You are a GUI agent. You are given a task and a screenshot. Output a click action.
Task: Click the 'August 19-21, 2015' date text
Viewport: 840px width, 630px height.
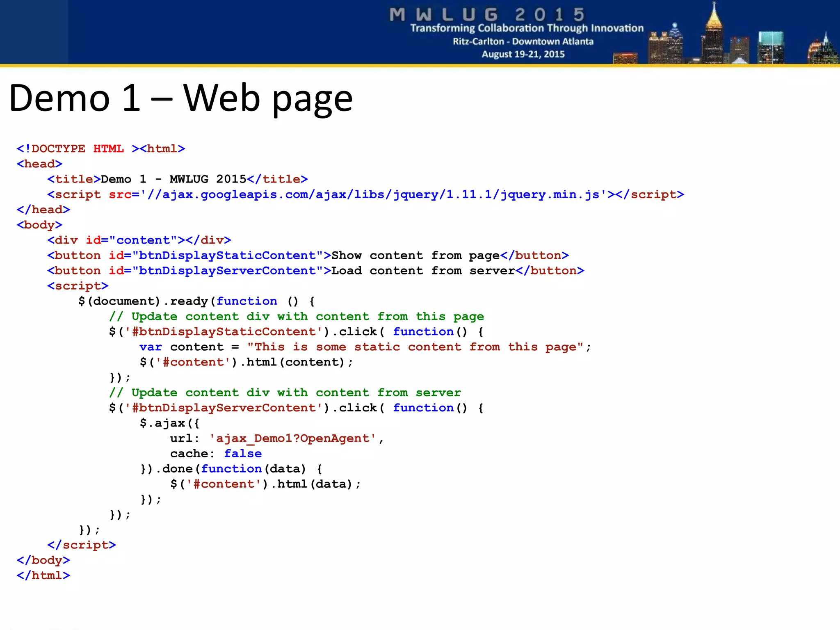pos(523,54)
